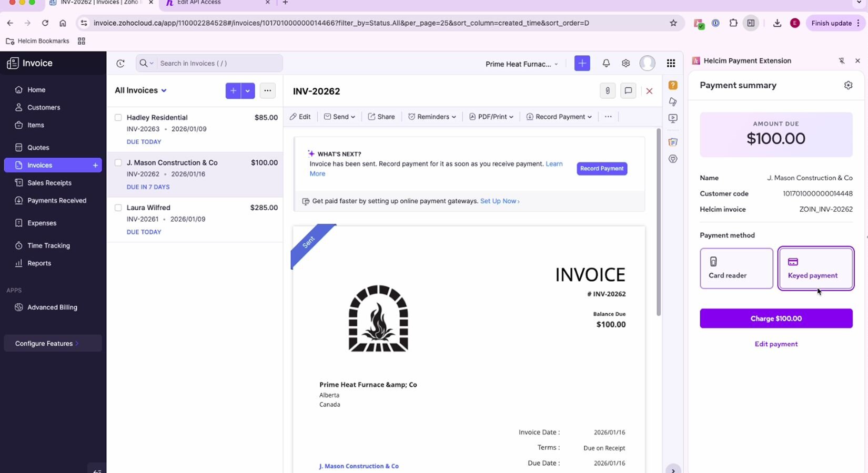Open invoice comments and history icon

628,91
